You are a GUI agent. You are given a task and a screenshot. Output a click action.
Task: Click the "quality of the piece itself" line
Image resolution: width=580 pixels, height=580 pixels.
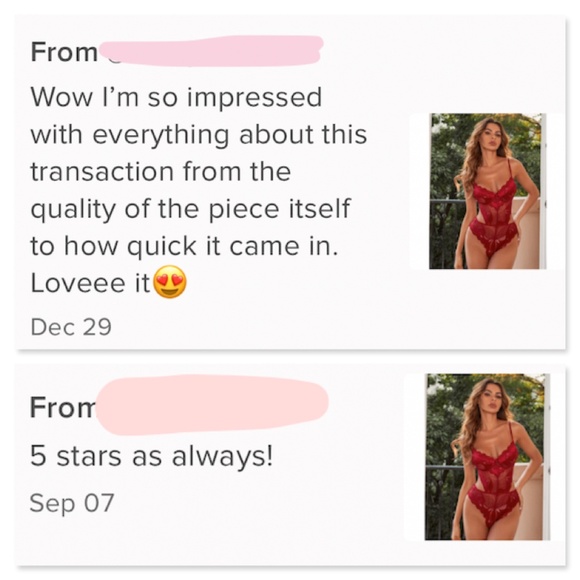pyautogui.click(x=190, y=210)
